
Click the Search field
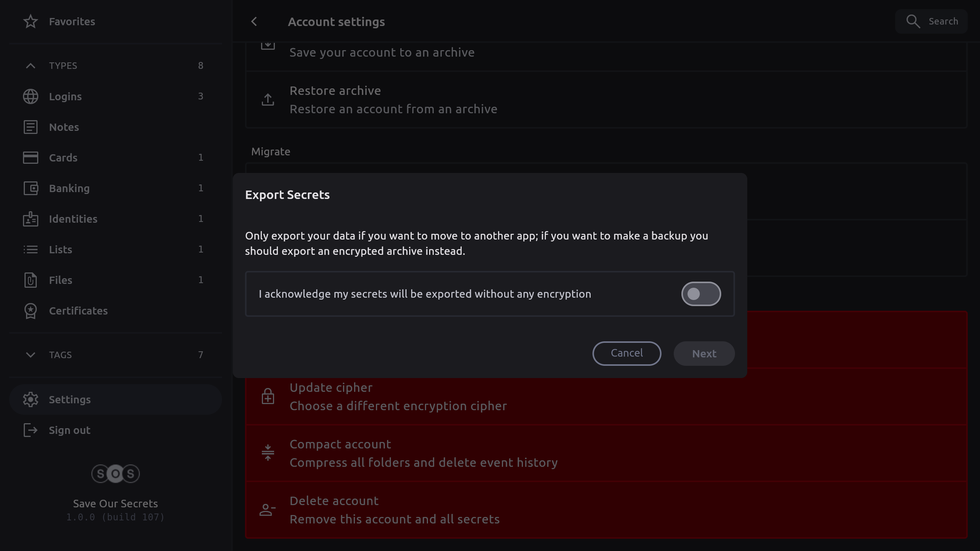tap(932, 21)
